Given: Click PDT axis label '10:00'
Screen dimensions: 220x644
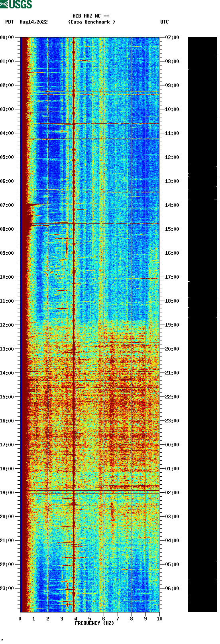Looking at the screenshot, I should 7,277.
